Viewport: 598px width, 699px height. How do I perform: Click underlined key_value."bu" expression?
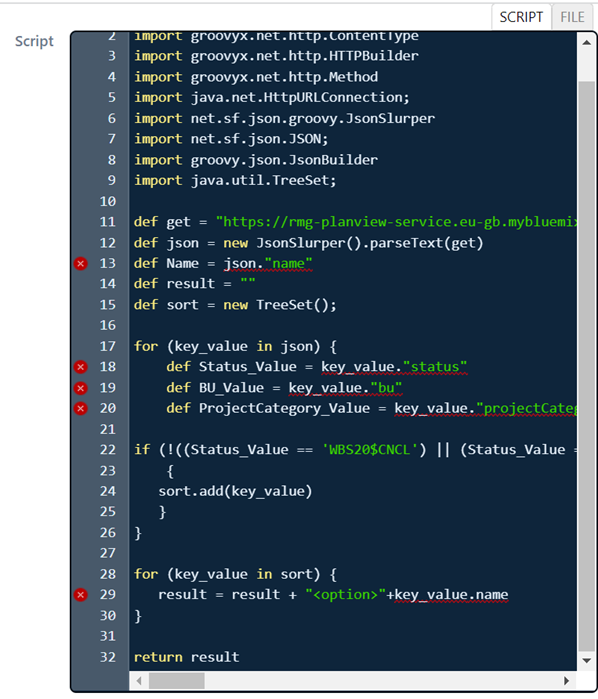pyautogui.click(x=345, y=388)
